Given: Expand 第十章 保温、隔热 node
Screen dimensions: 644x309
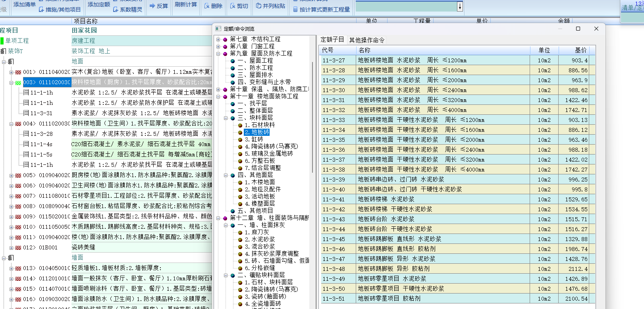Looking at the screenshot, I should tap(218, 89).
